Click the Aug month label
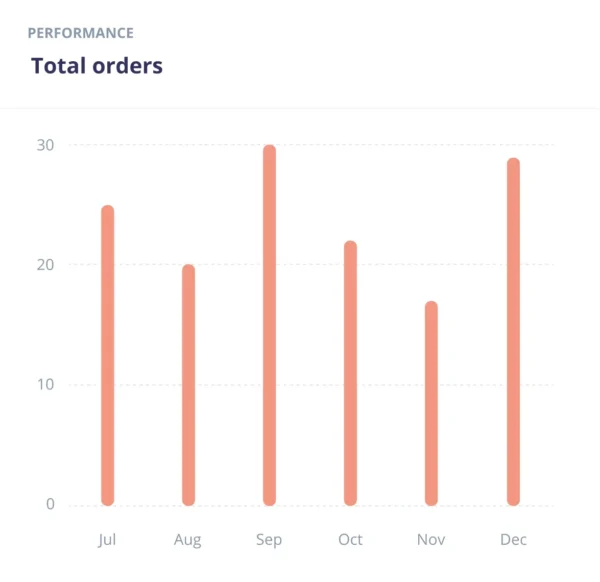Image resolution: width=600 pixels, height=582 pixels. [x=188, y=540]
